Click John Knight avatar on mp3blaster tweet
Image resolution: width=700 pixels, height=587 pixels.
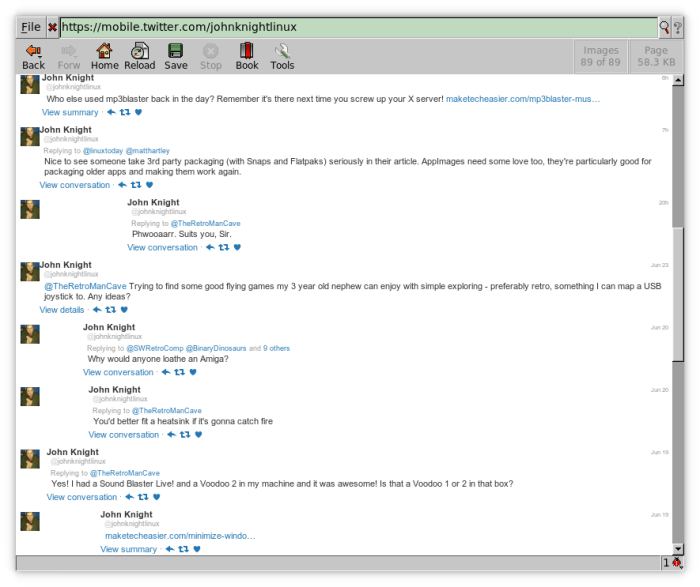click(x=30, y=84)
